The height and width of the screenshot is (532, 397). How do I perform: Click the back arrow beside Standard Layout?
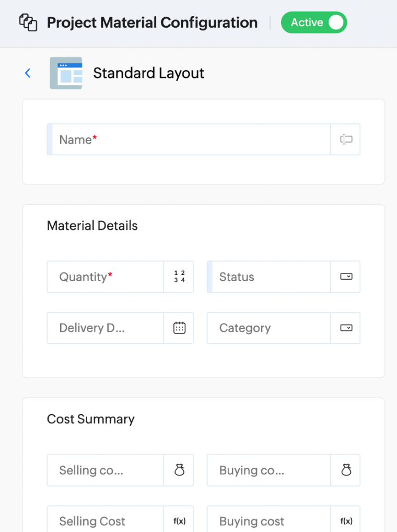(27, 73)
